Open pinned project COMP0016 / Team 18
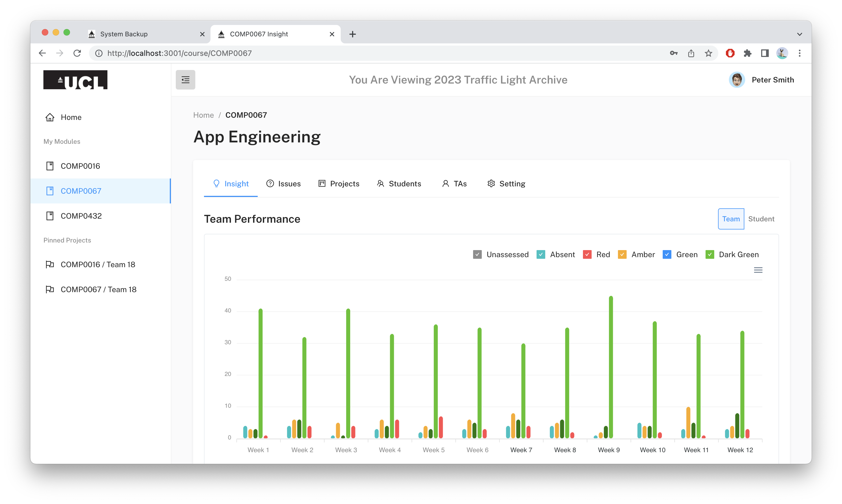 click(x=100, y=264)
